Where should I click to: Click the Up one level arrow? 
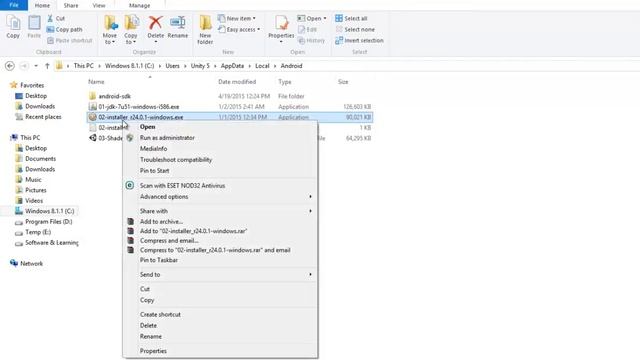tap(47, 66)
